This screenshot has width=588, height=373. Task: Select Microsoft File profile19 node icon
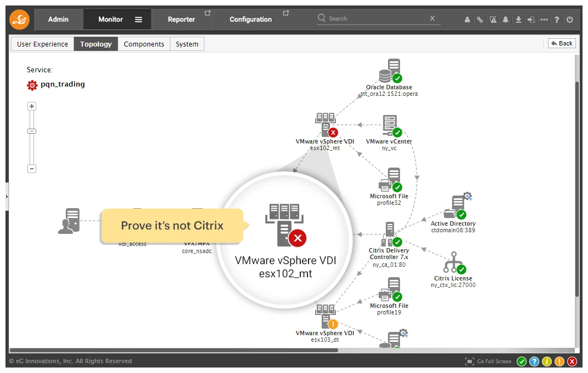click(390, 289)
